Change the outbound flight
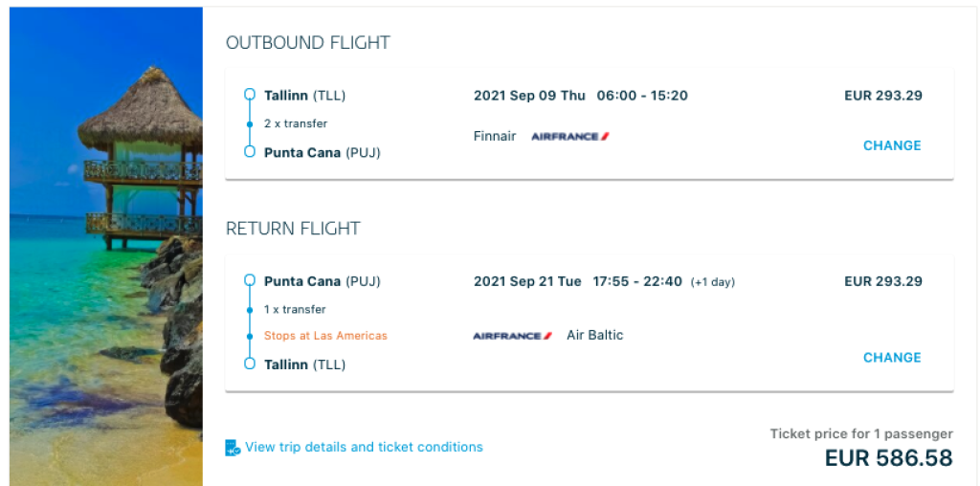The height and width of the screenshot is (486, 980). coord(891,145)
